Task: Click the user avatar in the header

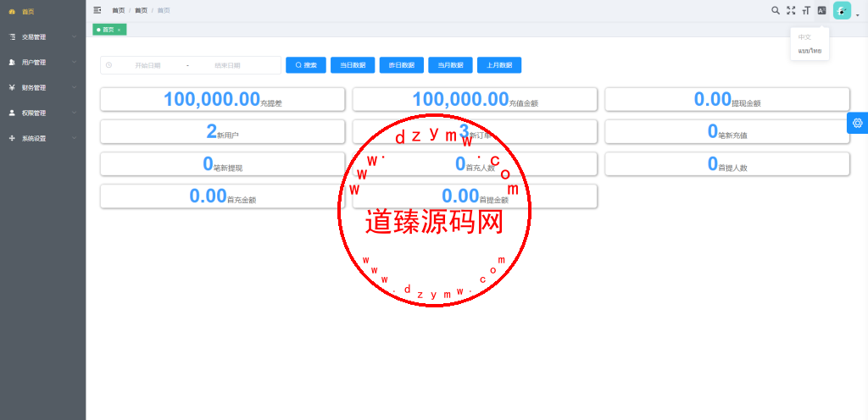Action: [x=842, y=10]
